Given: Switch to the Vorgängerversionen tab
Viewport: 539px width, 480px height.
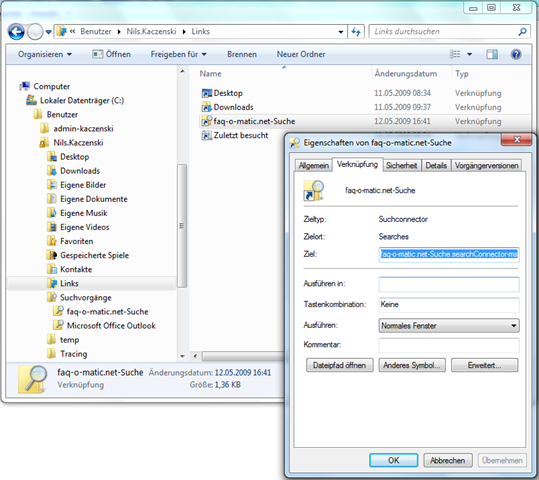Looking at the screenshot, I should (486, 166).
